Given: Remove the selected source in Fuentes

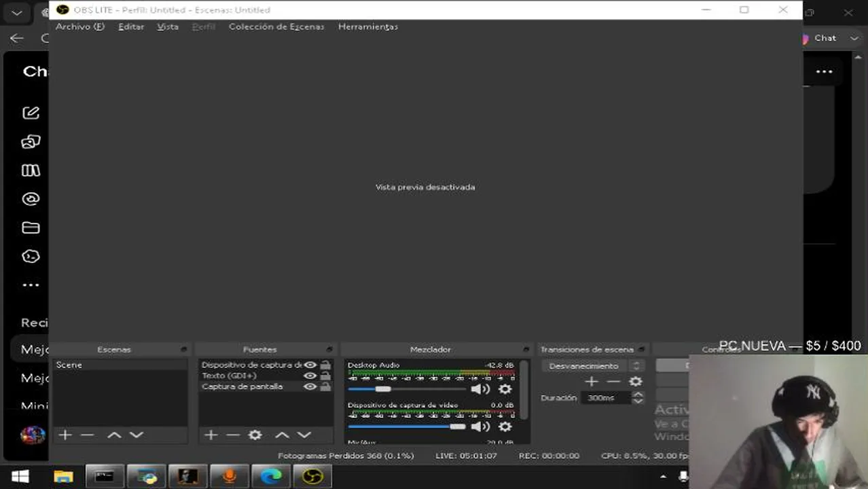Looking at the screenshot, I should (x=233, y=435).
